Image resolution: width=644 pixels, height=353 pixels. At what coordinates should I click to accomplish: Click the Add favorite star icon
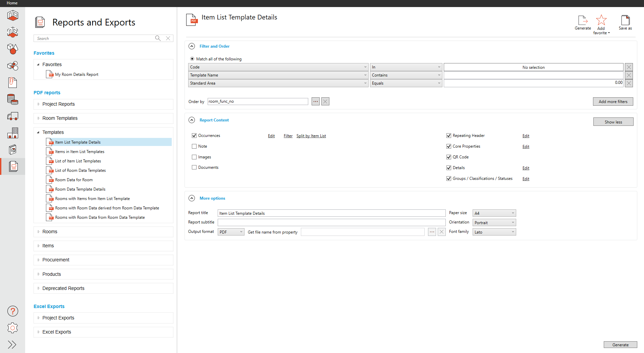click(601, 20)
